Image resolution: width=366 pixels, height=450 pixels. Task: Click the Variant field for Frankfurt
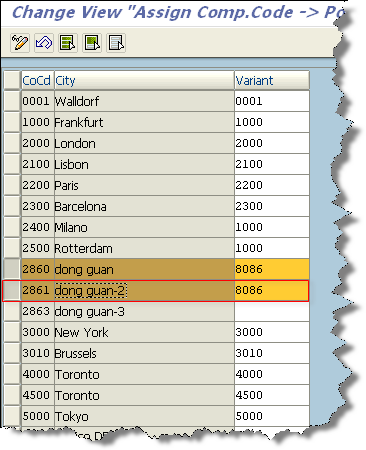pos(272,122)
